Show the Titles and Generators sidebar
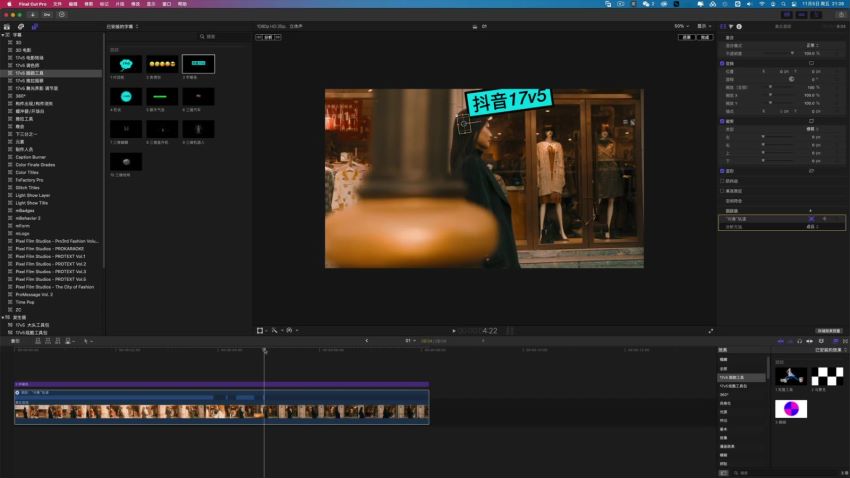The image size is (850, 478). [x=35, y=27]
